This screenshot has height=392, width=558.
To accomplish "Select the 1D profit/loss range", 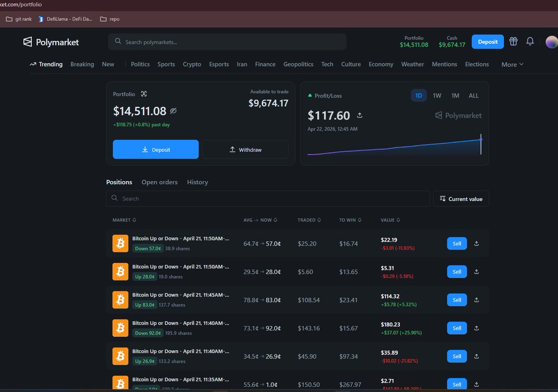I will pyautogui.click(x=418, y=96).
